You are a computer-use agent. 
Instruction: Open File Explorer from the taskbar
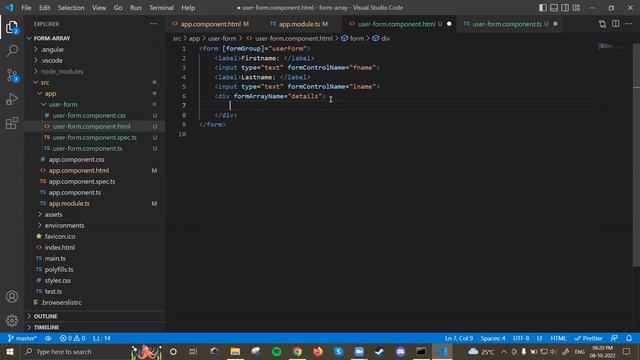click(235, 352)
